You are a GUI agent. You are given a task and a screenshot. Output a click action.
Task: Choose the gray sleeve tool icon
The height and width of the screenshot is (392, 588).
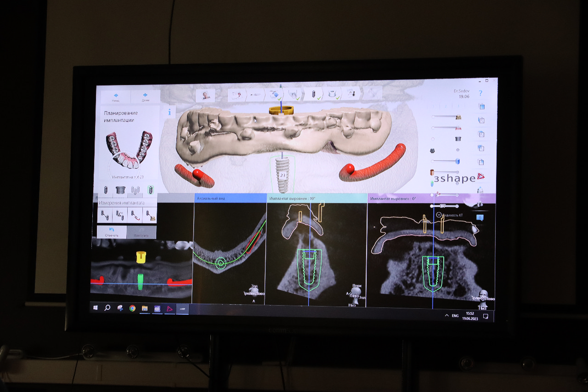[x=120, y=189]
